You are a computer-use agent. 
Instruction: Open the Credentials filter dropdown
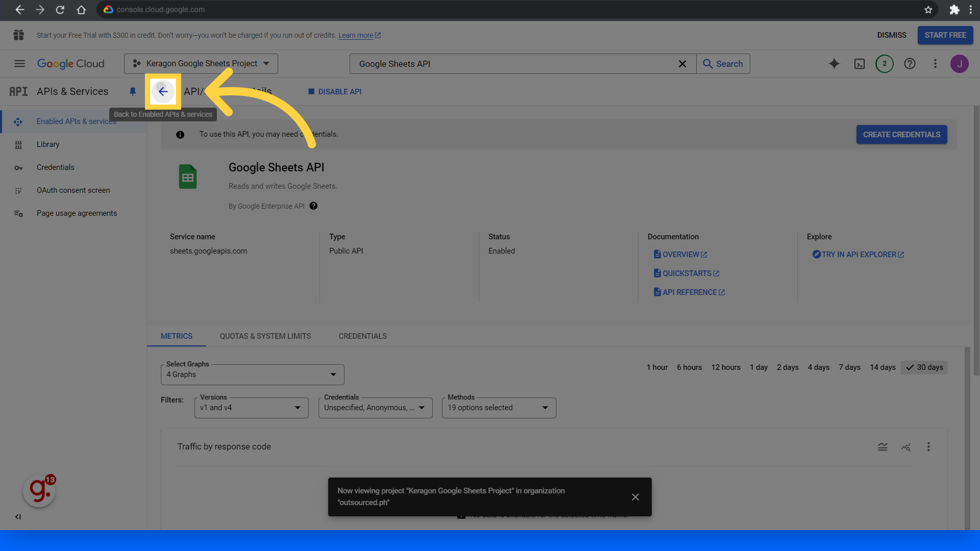click(376, 408)
